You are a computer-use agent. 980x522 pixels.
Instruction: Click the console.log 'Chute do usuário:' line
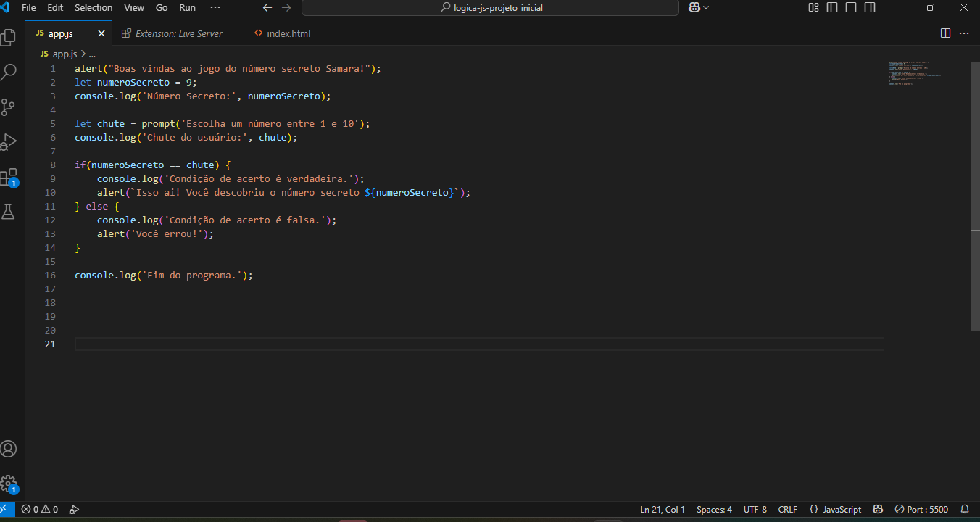tap(186, 138)
